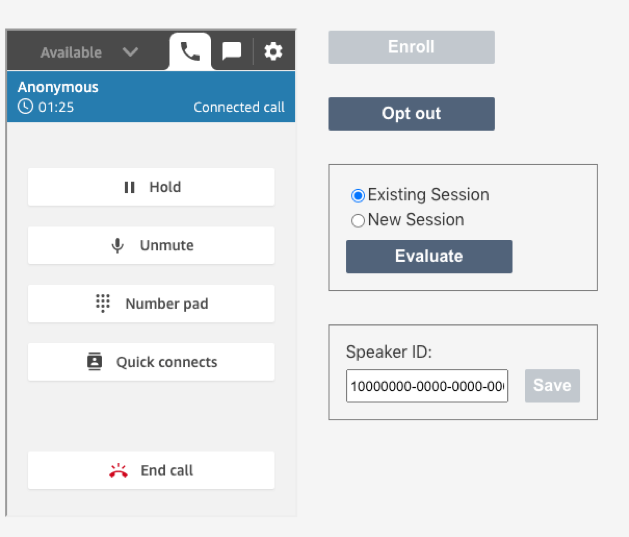Click the status chevron arrow
629x537 pixels.
pos(130,52)
